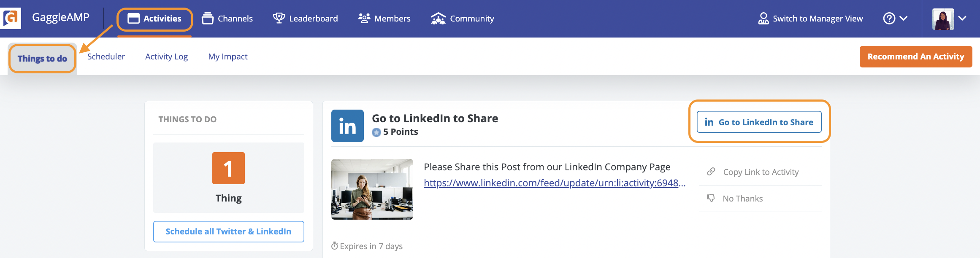Click Schedule all Twitter & LinkedIn button

228,231
